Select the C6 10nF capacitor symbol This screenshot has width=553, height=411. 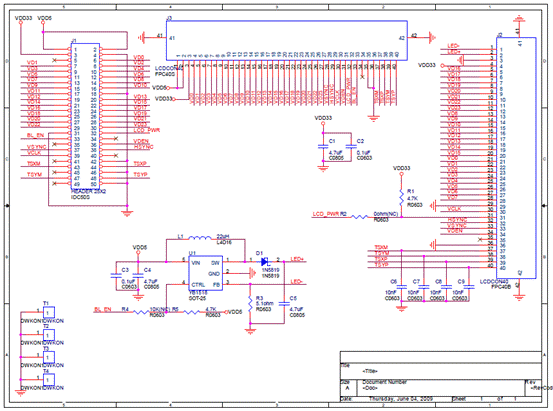coord(401,287)
